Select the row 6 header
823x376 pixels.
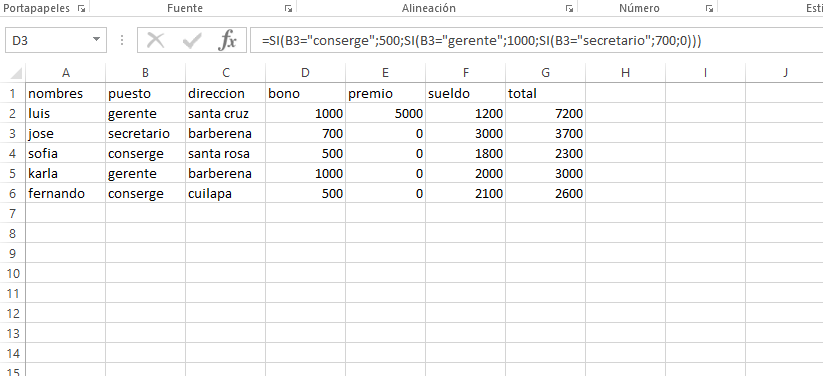13,193
